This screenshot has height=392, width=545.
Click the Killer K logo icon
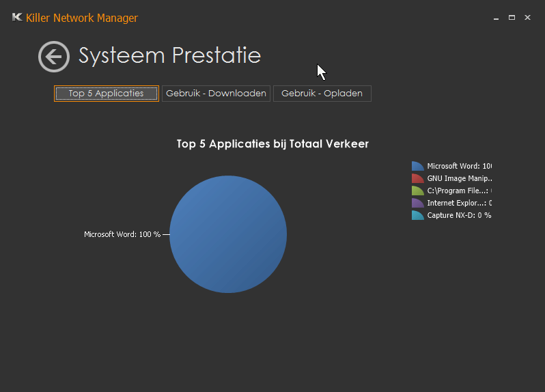point(17,17)
